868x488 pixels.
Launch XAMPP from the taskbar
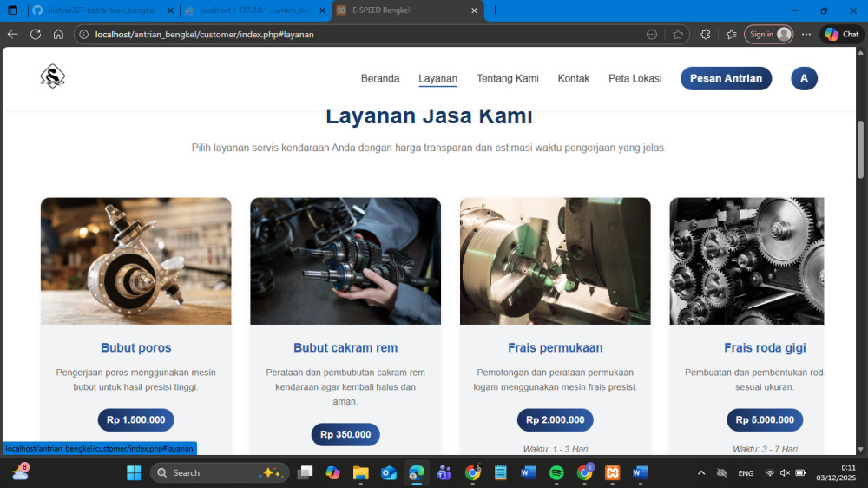point(612,472)
